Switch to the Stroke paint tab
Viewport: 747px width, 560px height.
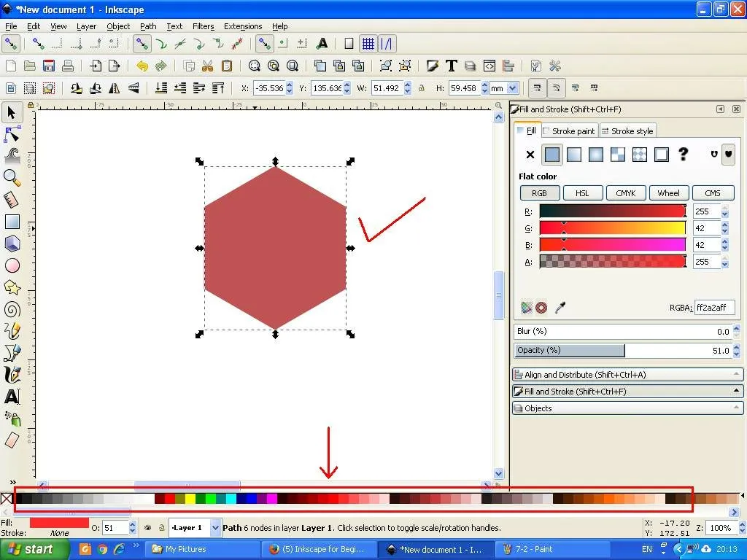point(569,131)
